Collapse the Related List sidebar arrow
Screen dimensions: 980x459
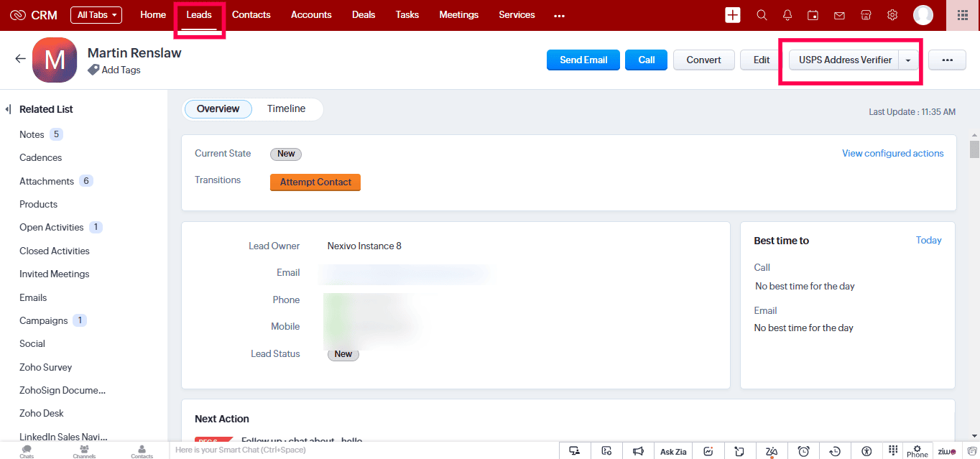8,109
